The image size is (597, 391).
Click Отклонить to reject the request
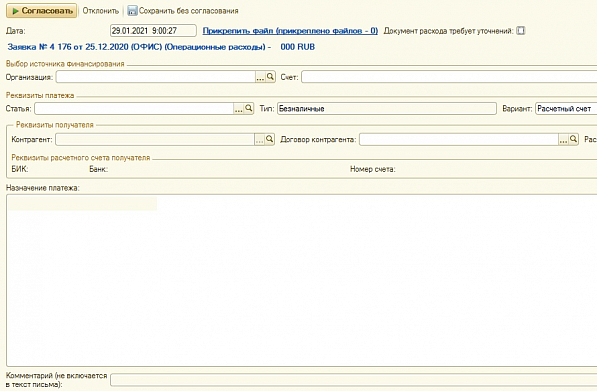101,11
